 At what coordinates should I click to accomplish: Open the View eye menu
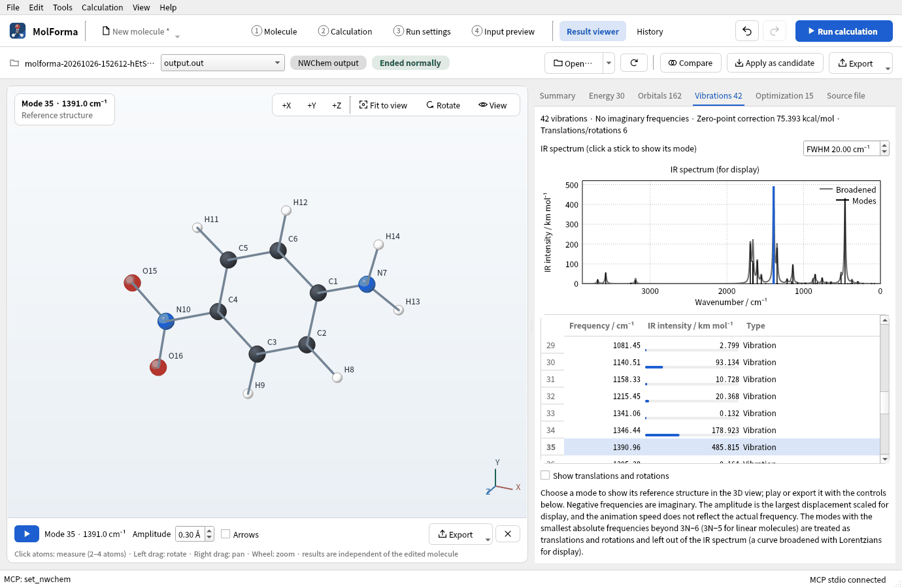point(492,105)
